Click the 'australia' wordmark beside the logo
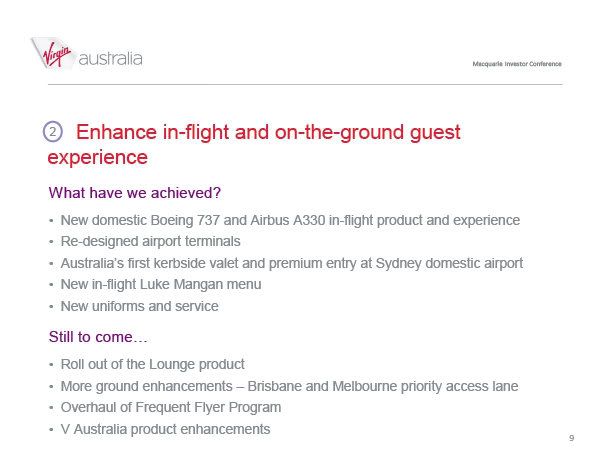This screenshot has height=458, width=590. [110, 59]
